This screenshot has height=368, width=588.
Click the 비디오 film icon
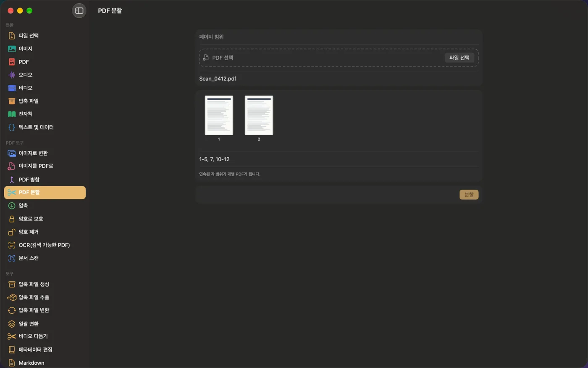12,88
